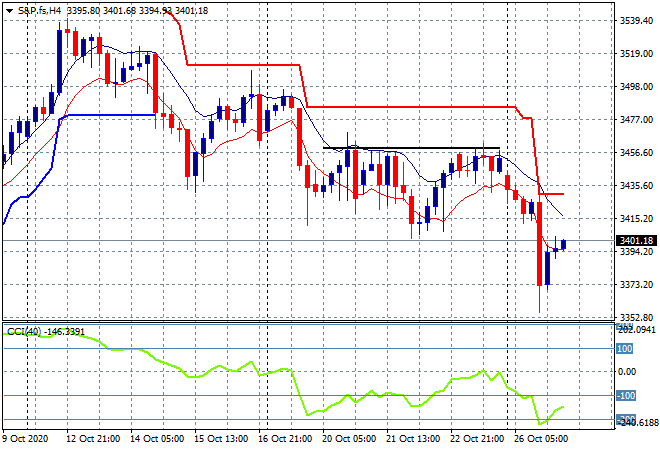Click the 3435.60 price axis label
This screenshot has height=450, width=660.
point(636,186)
